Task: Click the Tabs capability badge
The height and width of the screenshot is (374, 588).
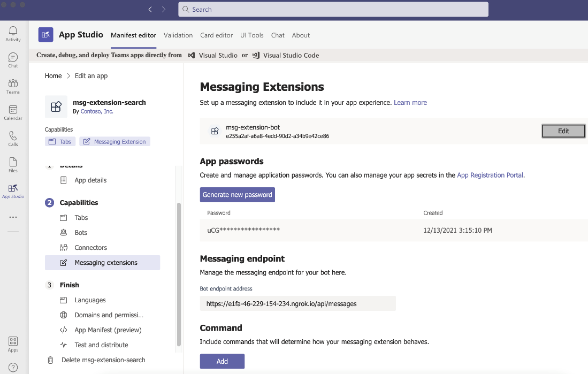Action: click(60, 141)
